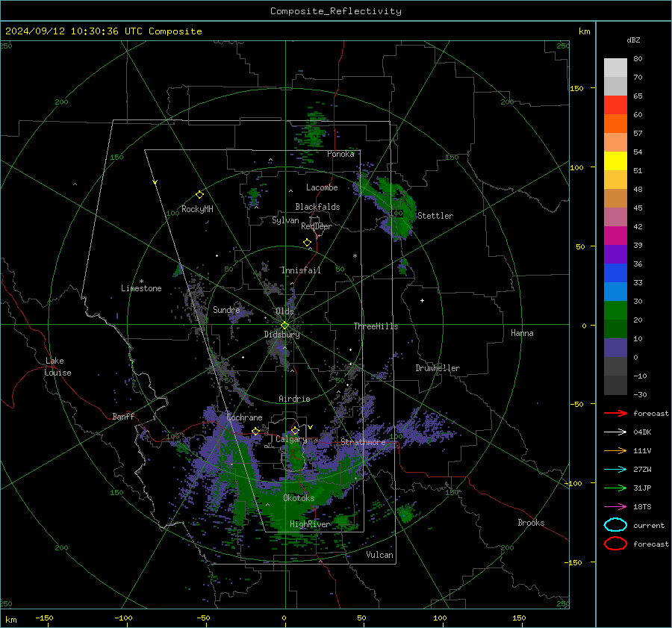672x628 pixels.
Task: Click the Sundre town label
Action: [x=226, y=309]
